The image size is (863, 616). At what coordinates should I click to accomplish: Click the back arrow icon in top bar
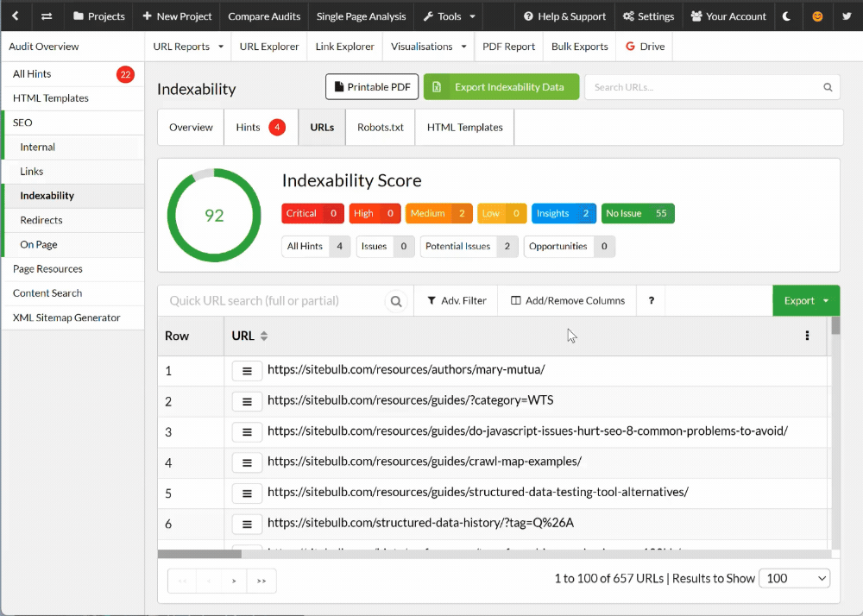[16, 16]
